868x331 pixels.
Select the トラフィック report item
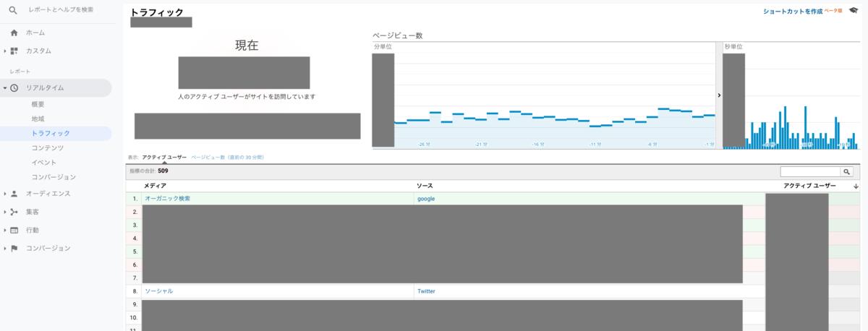click(x=51, y=133)
